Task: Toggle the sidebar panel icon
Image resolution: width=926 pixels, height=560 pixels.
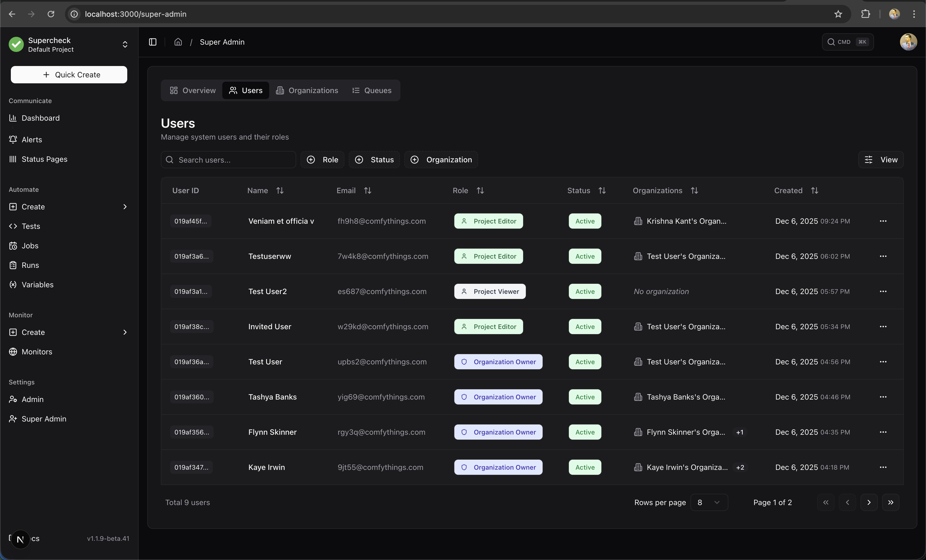Action: coord(153,42)
